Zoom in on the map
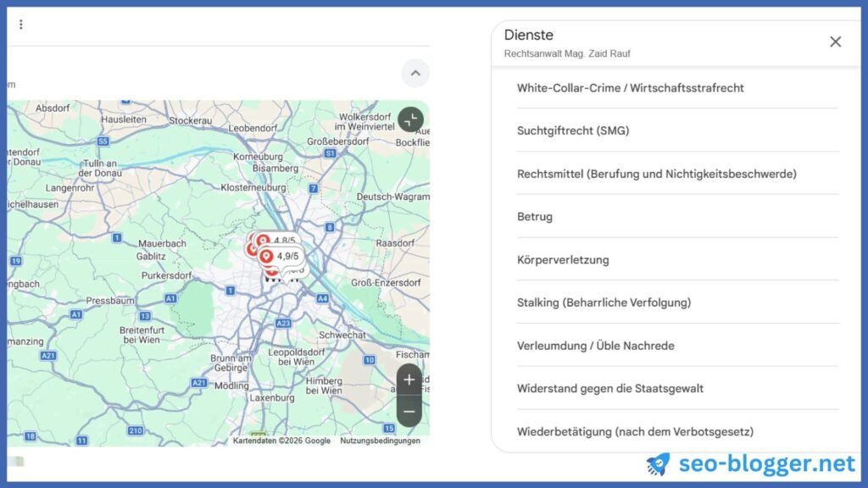The image size is (868, 488). click(x=409, y=380)
